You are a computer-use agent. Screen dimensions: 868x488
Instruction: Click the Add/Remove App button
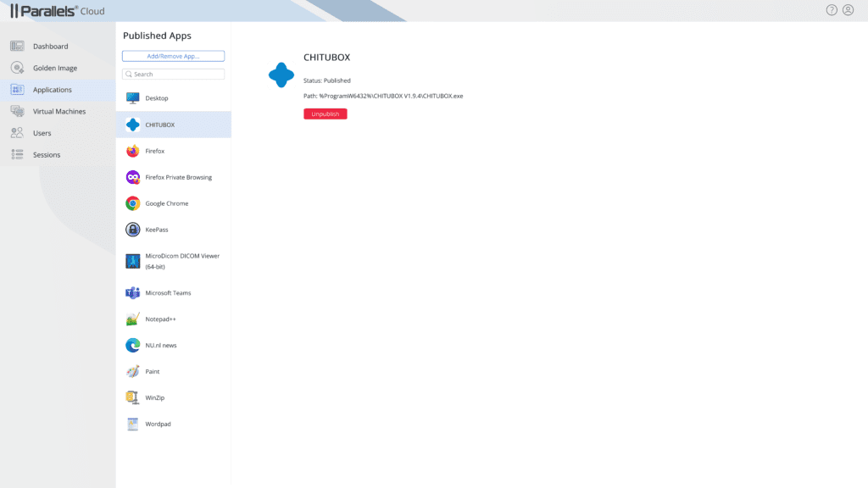point(173,55)
